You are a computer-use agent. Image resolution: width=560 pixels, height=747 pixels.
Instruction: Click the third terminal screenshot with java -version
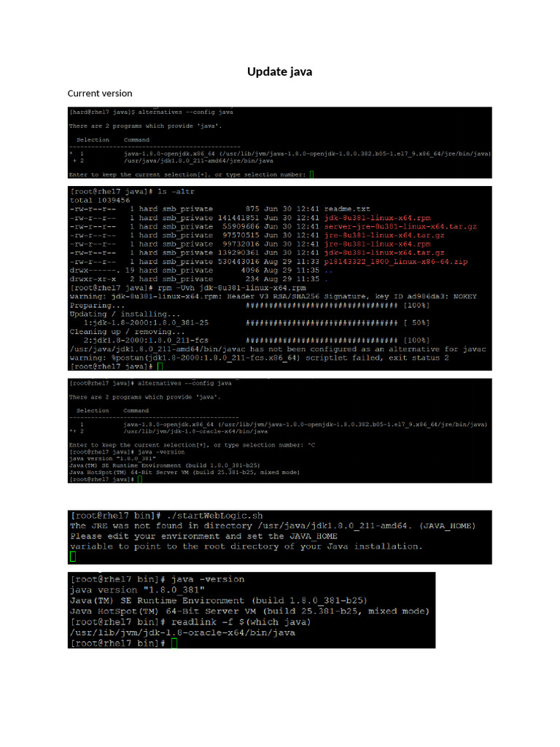tap(279, 430)
